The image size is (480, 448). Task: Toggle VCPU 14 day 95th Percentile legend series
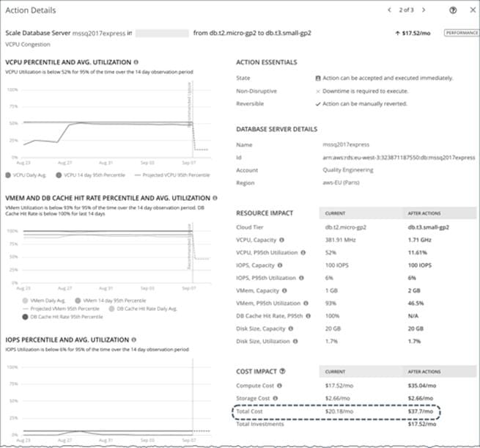91,175
